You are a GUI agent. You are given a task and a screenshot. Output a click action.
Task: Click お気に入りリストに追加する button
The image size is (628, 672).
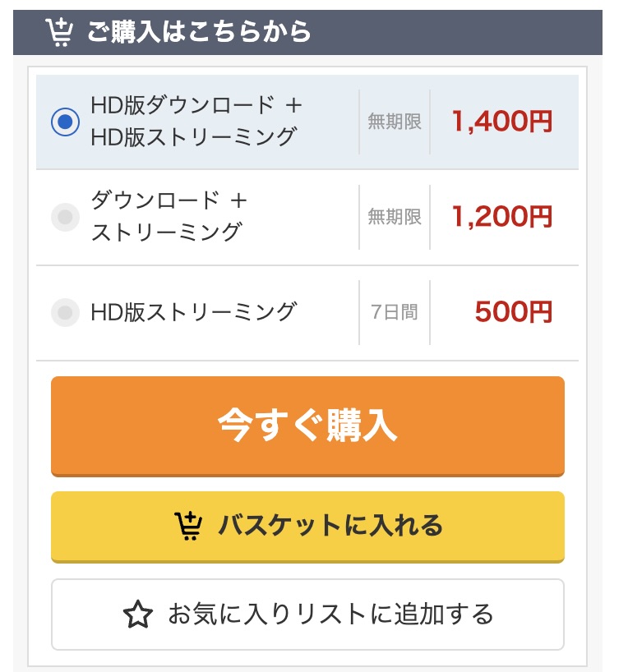coord(307,614)
